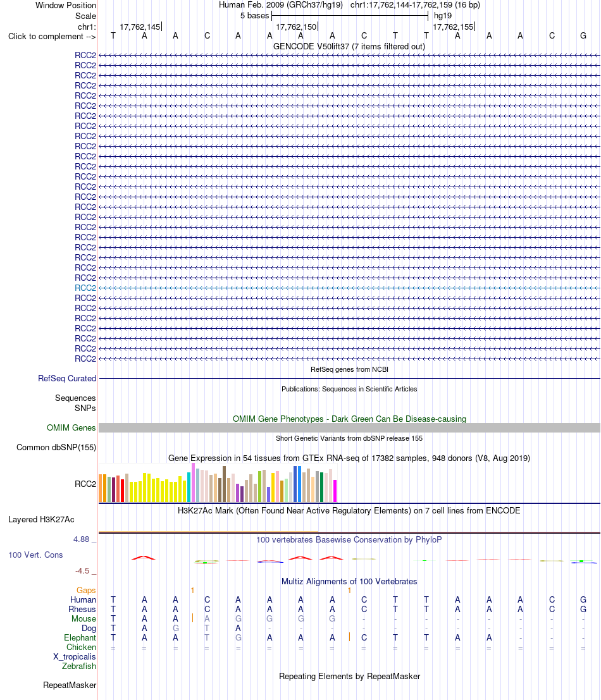
Task: Open 'RefSeq genes from NCBI' track title
Action: [x=349, y=369]
